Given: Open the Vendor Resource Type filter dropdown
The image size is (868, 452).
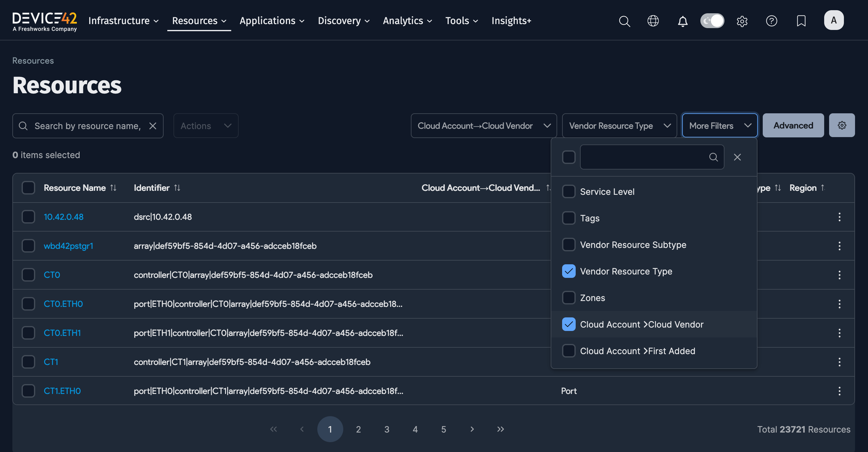Looking at the screenshot, I should (619, 126).
